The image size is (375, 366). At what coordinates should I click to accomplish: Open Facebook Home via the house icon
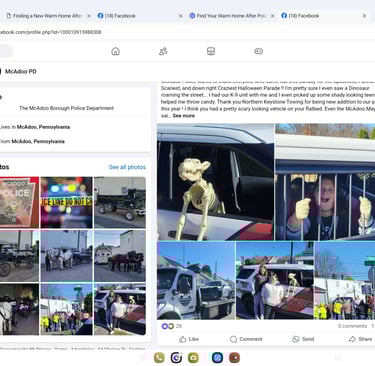[115, 51]
